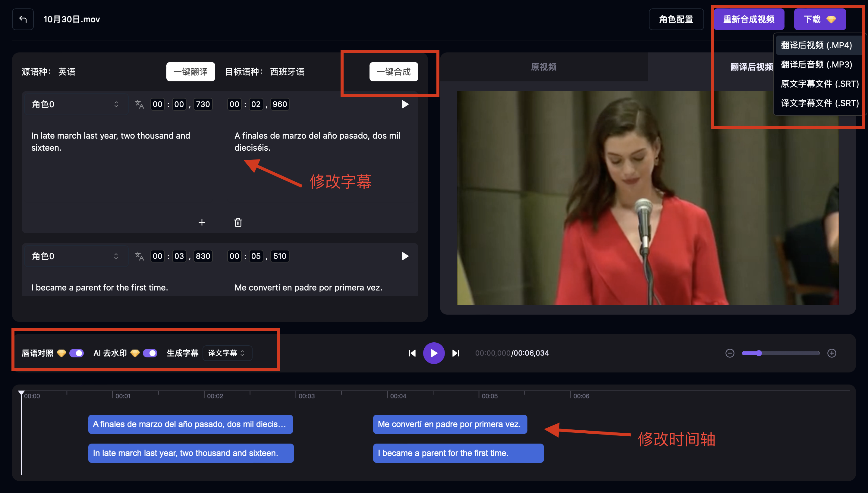Zoom in the timeline with the plus icon
The height and width of the screenshot is (493, 868).
832,353
